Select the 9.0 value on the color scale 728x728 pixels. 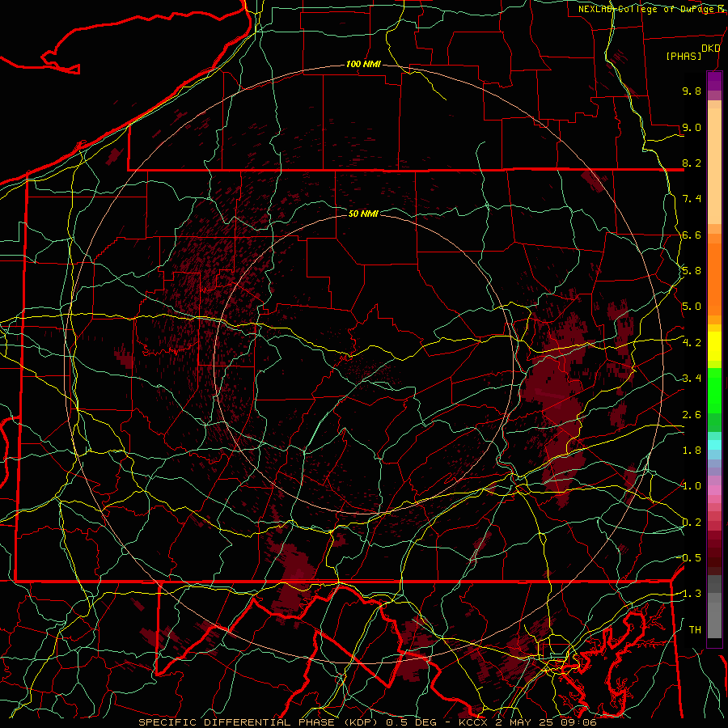click(x=692, y=127)
